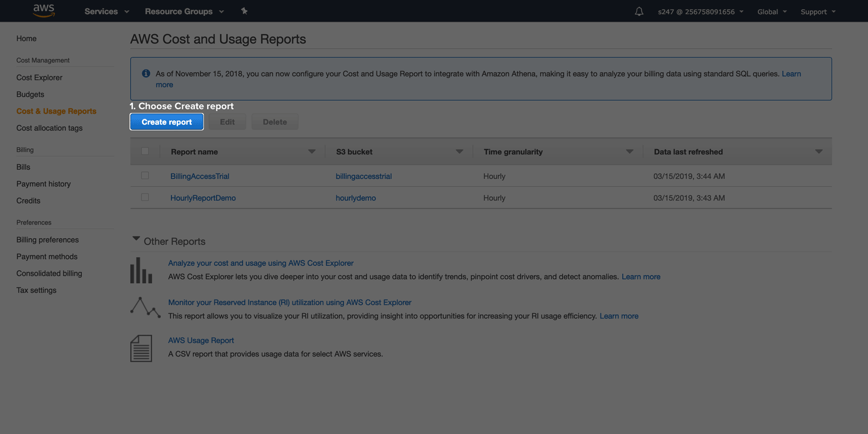Viewport: 868px width, 434px height.
Task: Open Cost allocation tags in sidebar
Action: click(x=49, y=128)
